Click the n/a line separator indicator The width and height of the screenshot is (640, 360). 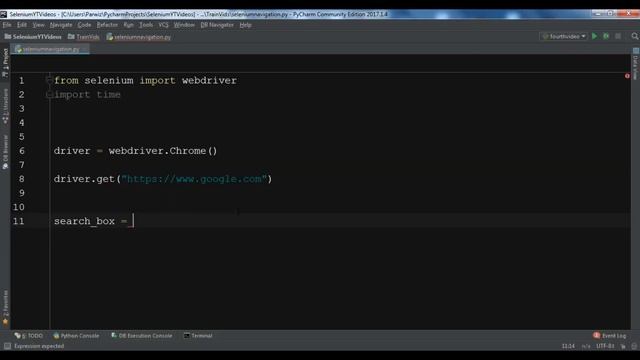586,346
